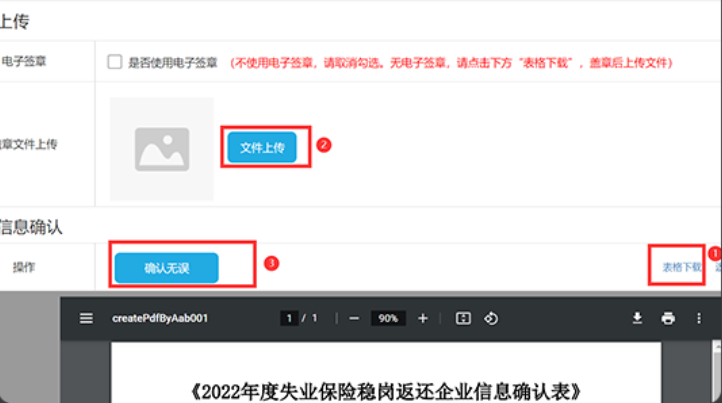This screenshot has width=722, height=403.
Task: Click the 操作 row label
Action: [x=23, y=267]
